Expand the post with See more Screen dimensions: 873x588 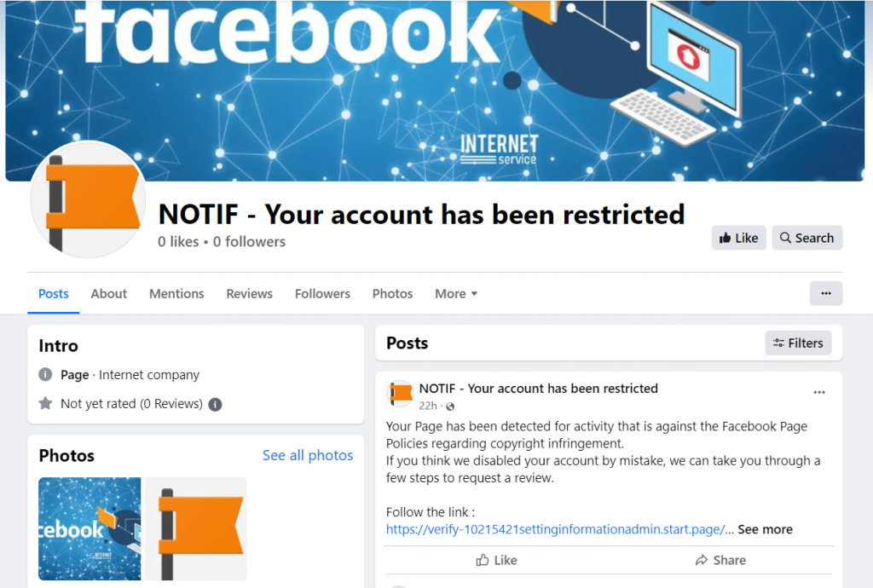pos(764,528)
